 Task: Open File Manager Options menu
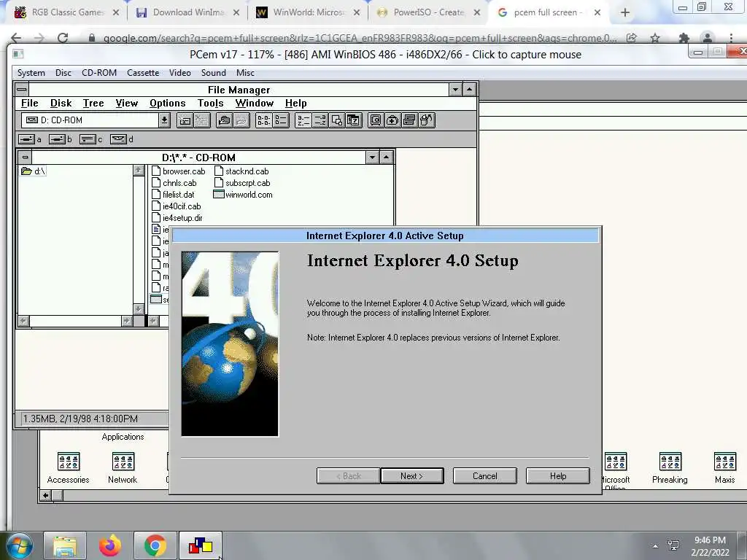tap(167, 104)
